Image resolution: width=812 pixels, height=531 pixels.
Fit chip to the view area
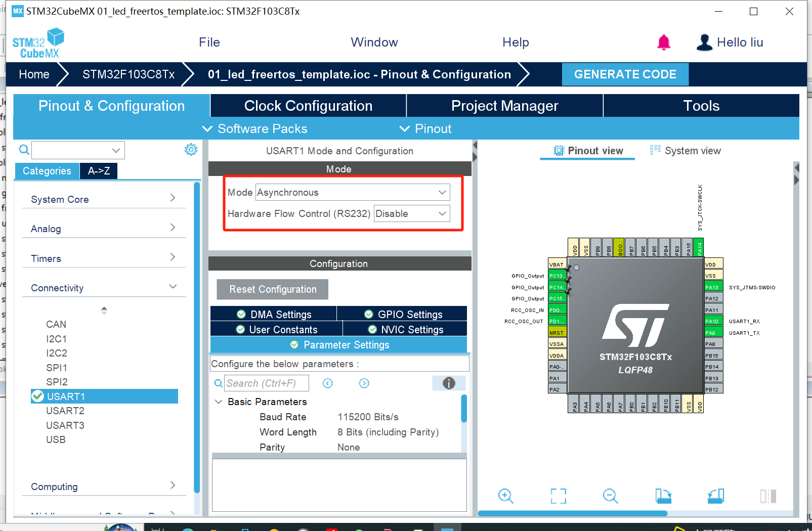click(x=559, y=496)
